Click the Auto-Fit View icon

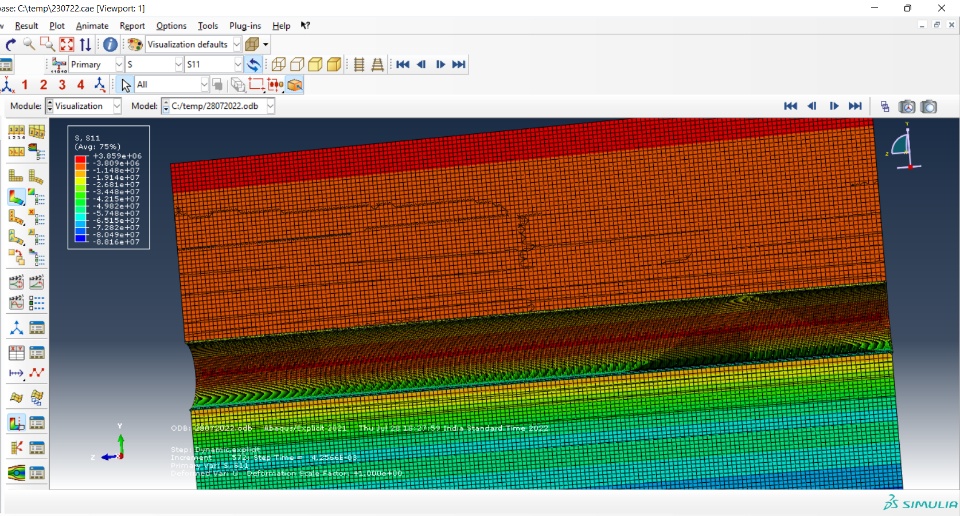point(66,44)
